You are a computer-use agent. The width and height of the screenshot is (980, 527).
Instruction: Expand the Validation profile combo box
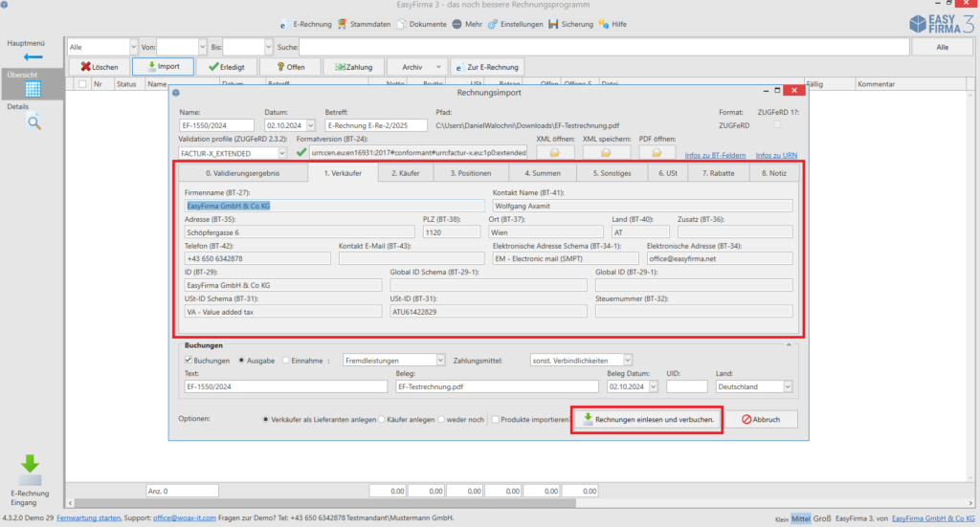click(282, 153)
